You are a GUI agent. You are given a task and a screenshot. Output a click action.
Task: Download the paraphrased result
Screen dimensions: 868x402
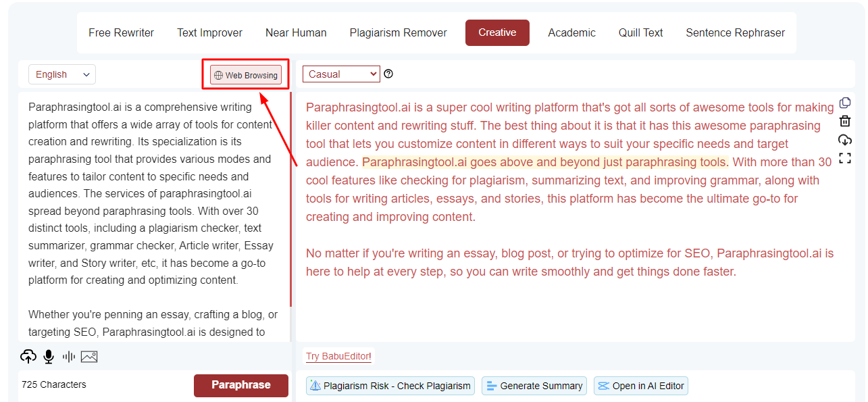(x=844, y=140)
